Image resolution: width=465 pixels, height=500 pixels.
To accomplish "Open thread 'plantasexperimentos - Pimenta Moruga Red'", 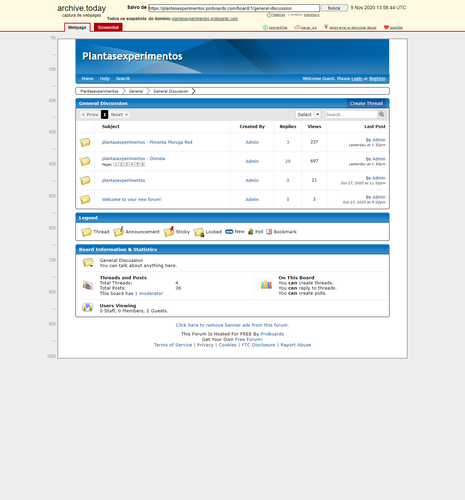I will click(147, 142).
